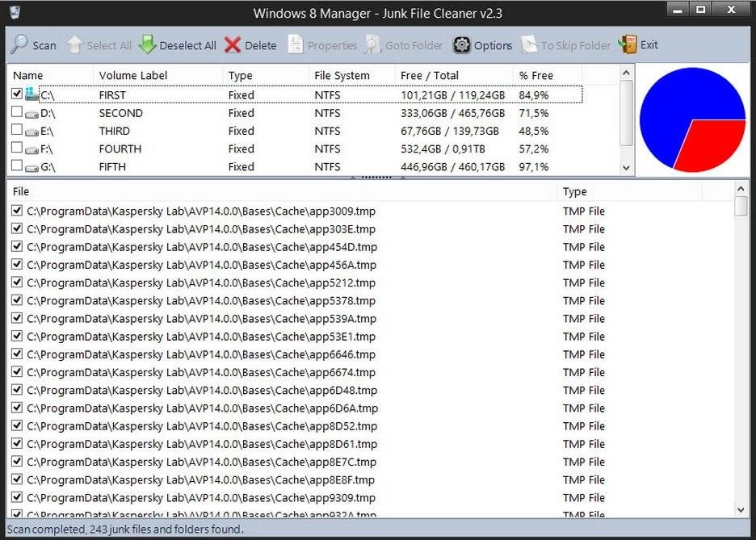Click the Properties document icon
Screen dimensions: 756x540
(295, 44)
